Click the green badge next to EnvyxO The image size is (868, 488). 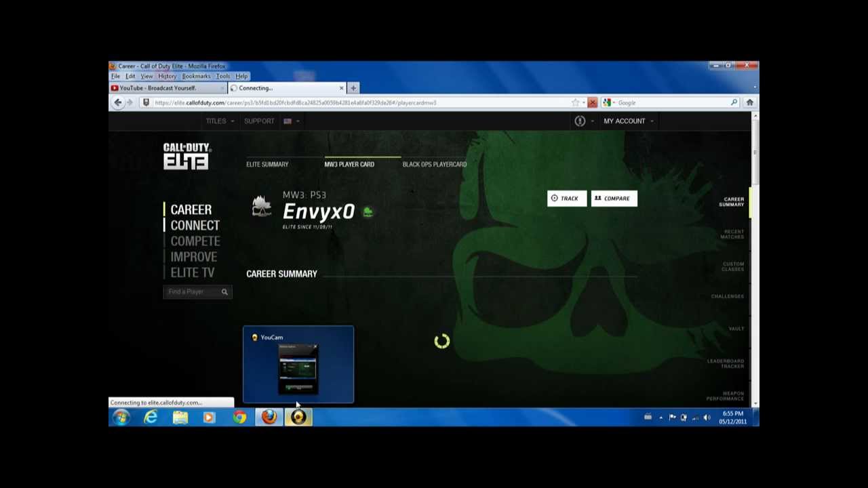368,212
